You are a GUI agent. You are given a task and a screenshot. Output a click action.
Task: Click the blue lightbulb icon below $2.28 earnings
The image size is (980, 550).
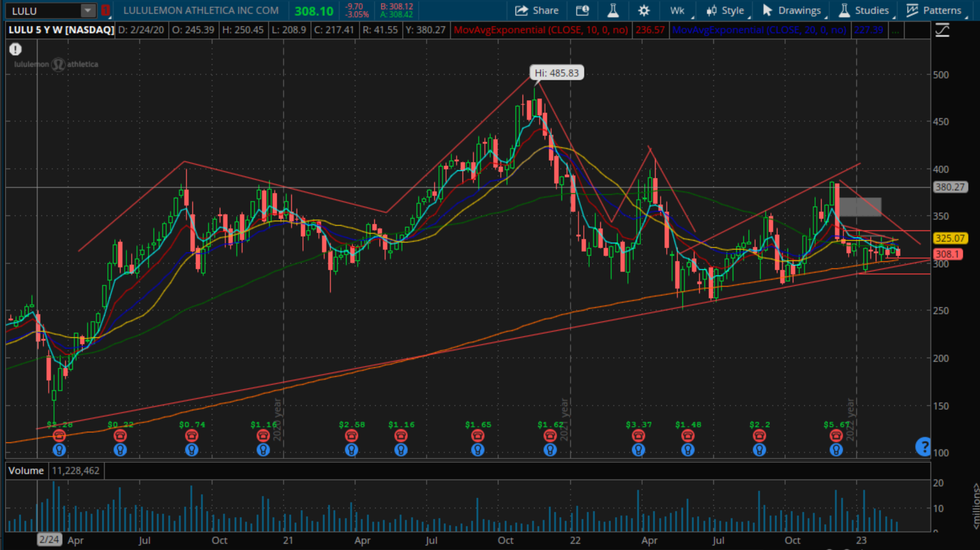[59, 450]
